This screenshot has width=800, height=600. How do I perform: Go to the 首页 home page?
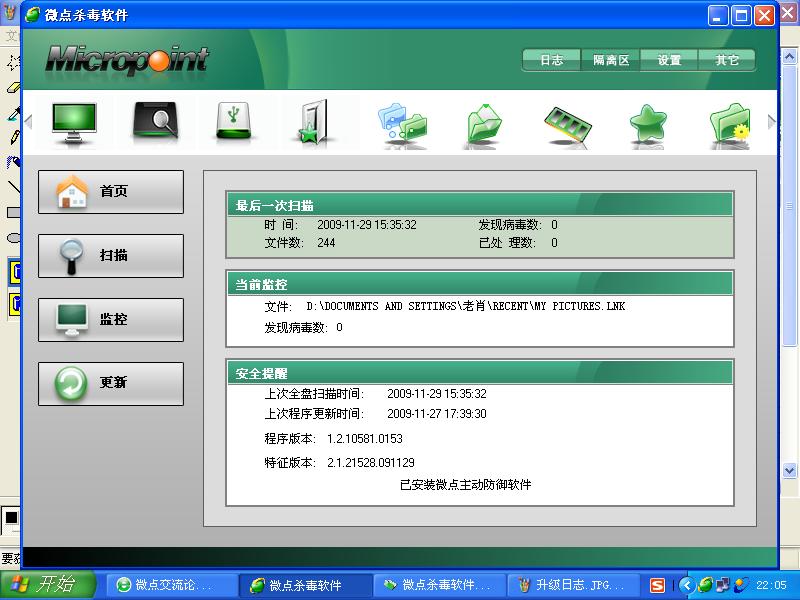point(111,192)
